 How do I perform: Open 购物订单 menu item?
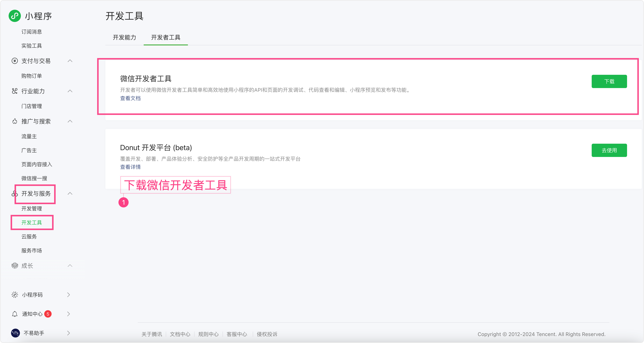pos(31,76)
